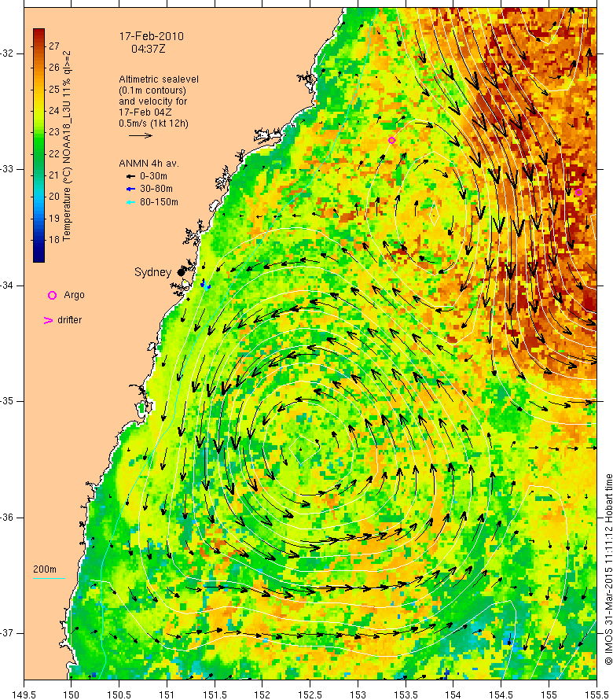The height and width of the screenshot is (700, 613).
Task: Click the -34 latitude axis label
Action: point(7,286)
